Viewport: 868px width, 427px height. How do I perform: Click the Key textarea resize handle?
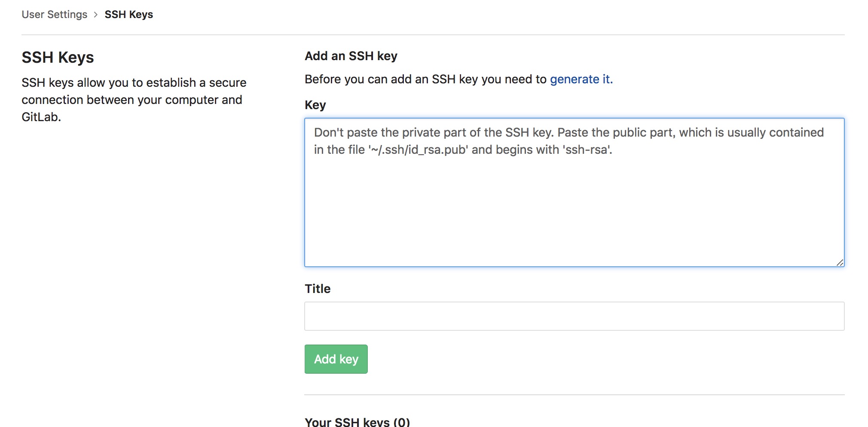(x=840, y=262)
